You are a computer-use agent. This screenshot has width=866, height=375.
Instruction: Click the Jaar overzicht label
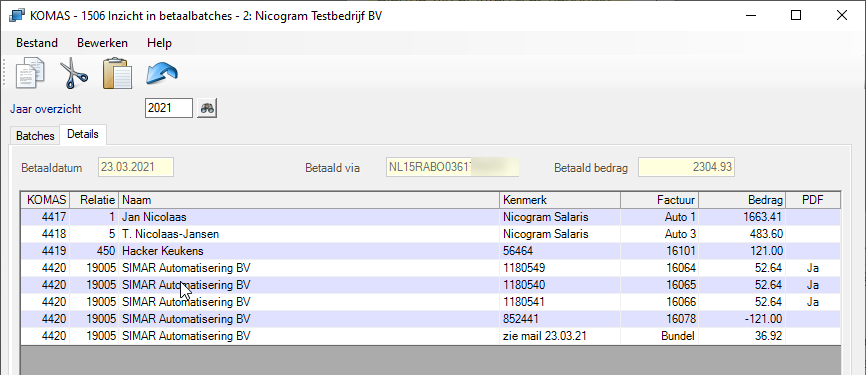[45, 109]
